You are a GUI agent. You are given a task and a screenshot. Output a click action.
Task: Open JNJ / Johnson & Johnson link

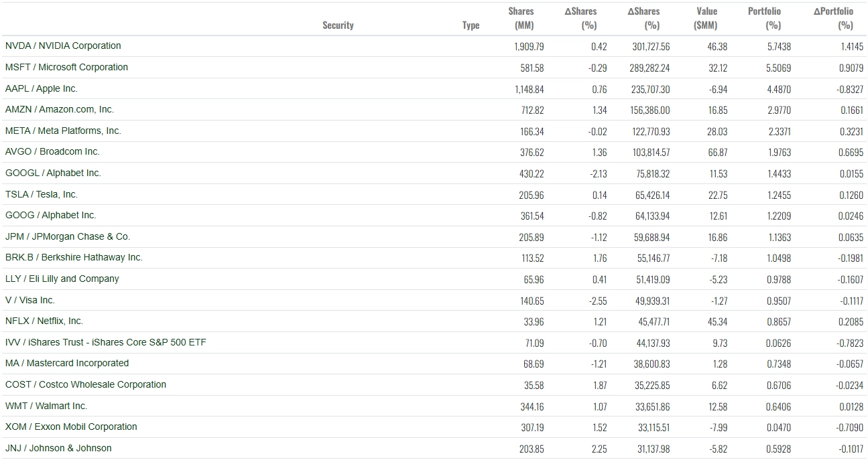(x=58, y=449)
